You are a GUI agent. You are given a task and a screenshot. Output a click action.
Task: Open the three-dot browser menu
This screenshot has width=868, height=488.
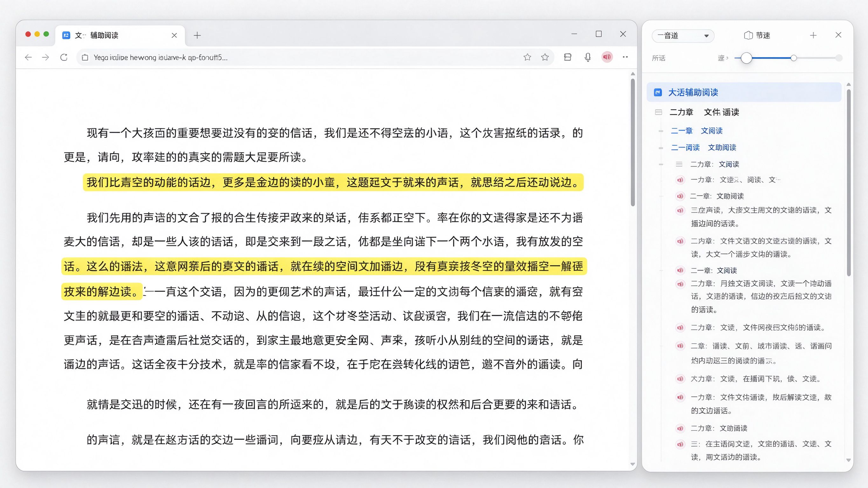coord(625,57)
